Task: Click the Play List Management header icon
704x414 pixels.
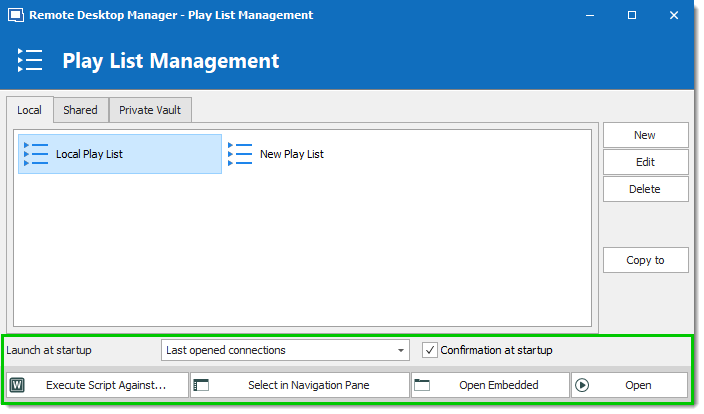Action: [30, 60]
